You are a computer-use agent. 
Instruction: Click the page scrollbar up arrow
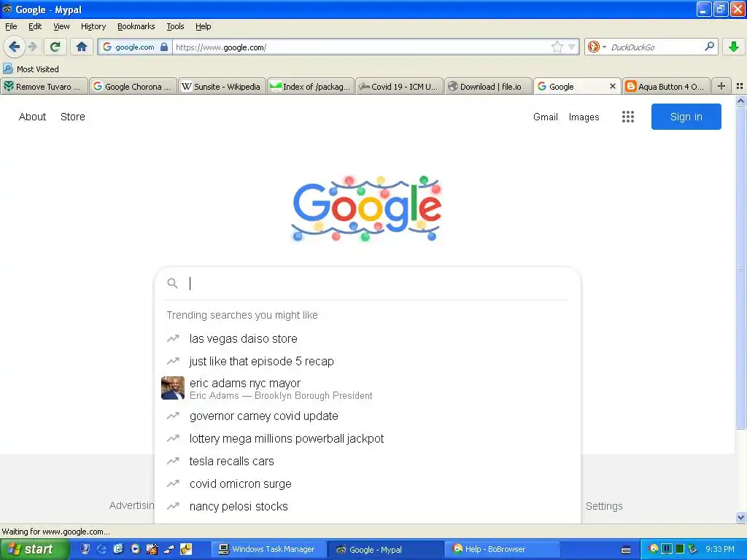[x=740, y=101]
